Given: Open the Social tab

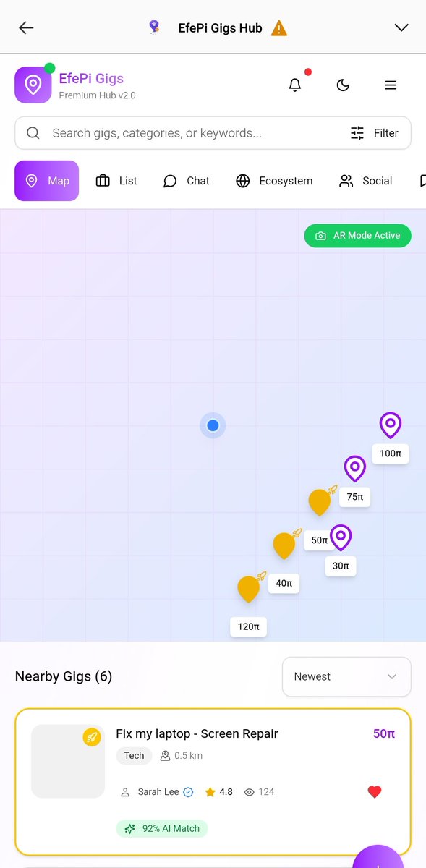Looking at the screenshot, I should pyautogui.click(x=365, y=181).
